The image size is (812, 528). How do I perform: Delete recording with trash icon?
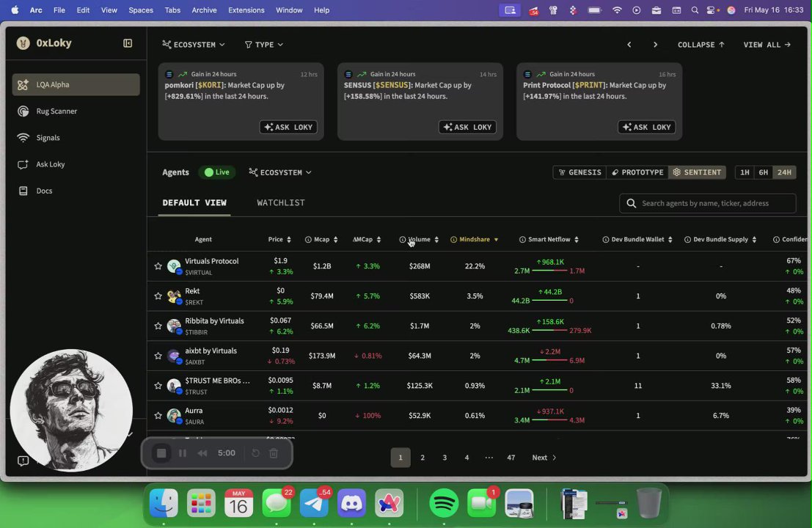pos(274,453)
